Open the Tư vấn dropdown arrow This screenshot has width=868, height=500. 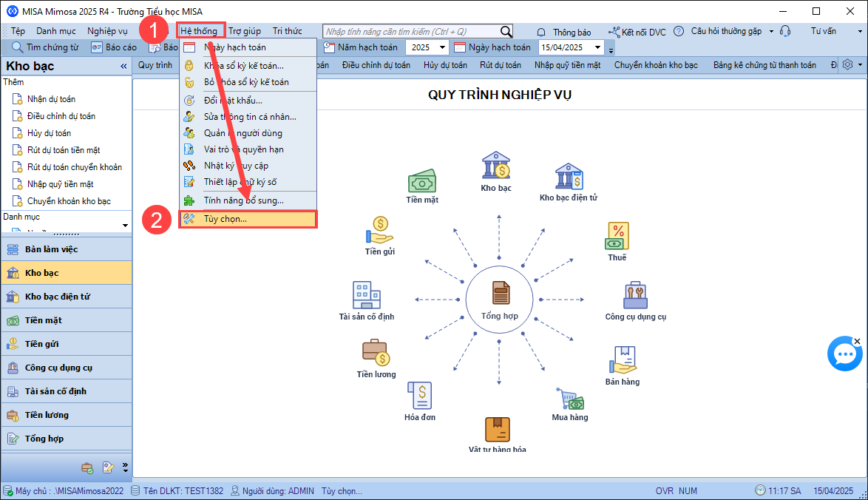860,32
